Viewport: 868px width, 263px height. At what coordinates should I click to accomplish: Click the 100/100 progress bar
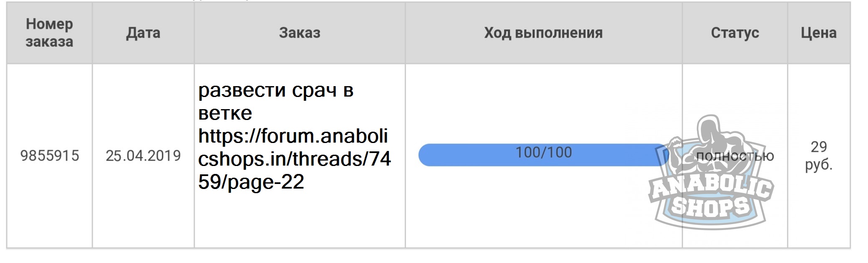(543, 155)
